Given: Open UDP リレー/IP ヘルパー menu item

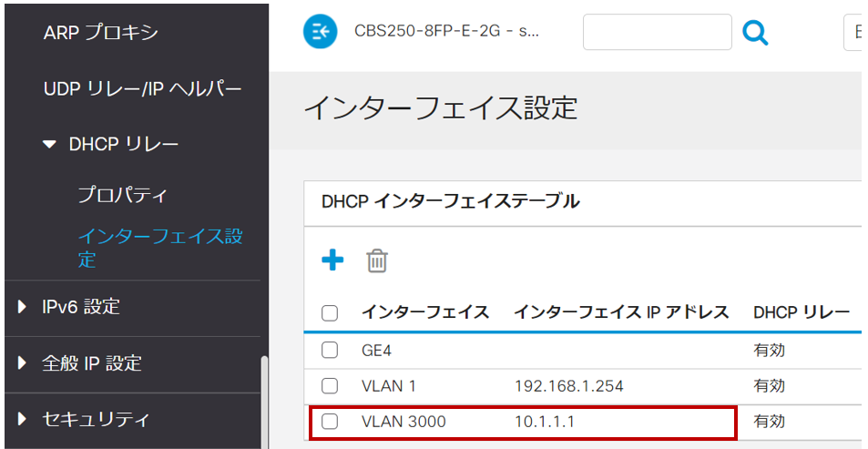Looking at the screenshot, I should click(x=142, y=88).
